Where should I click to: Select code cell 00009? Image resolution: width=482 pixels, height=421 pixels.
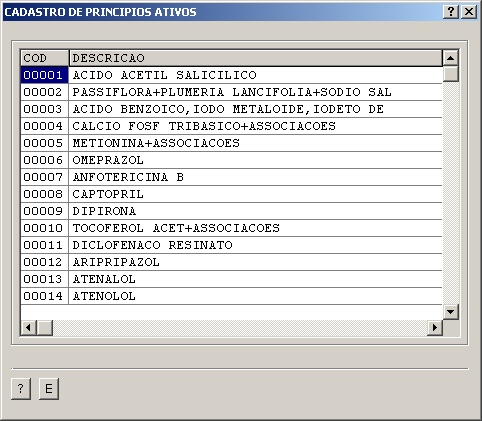point(45,211)
